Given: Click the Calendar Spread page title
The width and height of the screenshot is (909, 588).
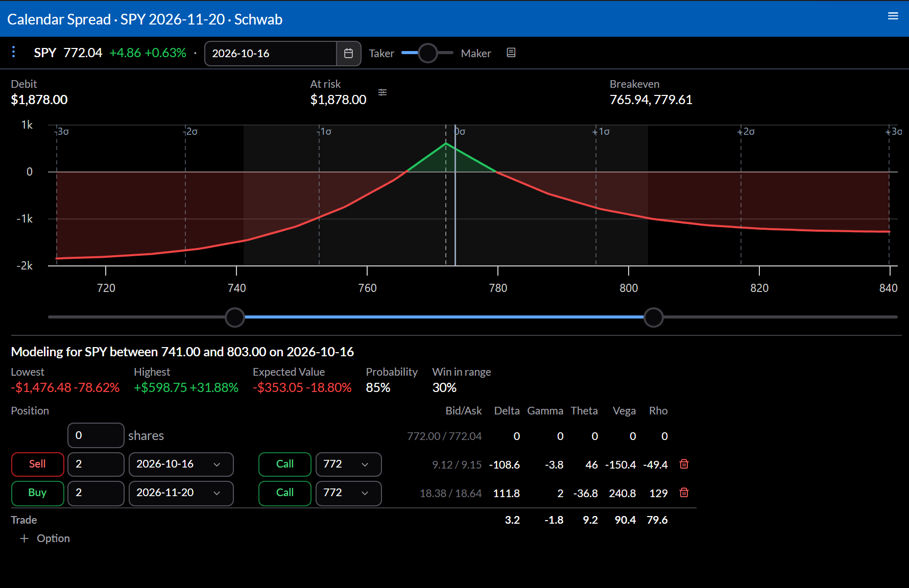Looking at the screenshot, I should click(x=145, y=19).
